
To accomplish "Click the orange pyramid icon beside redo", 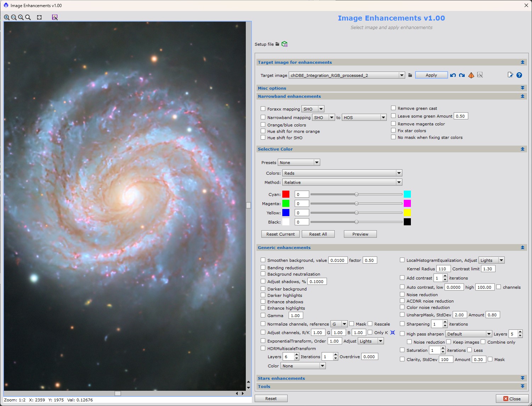I will pyautogui.click(x=471, y=75).
